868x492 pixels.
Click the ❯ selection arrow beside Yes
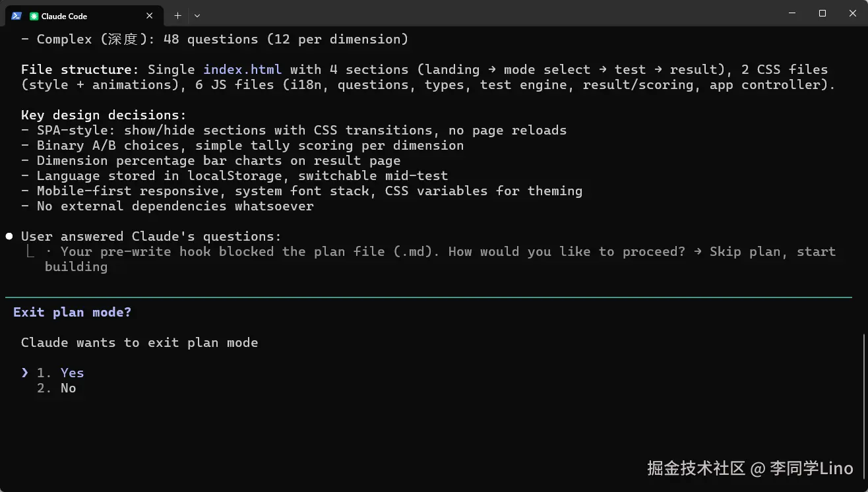25,373
